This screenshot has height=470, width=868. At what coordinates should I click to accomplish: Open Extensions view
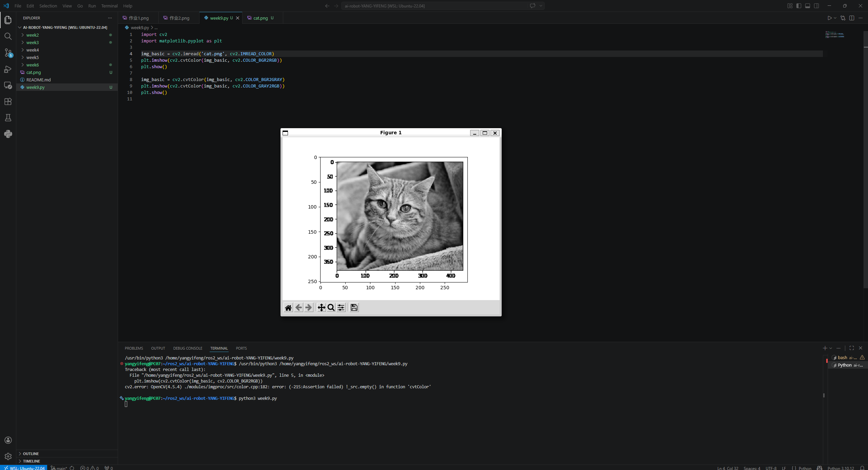(8, 101)
